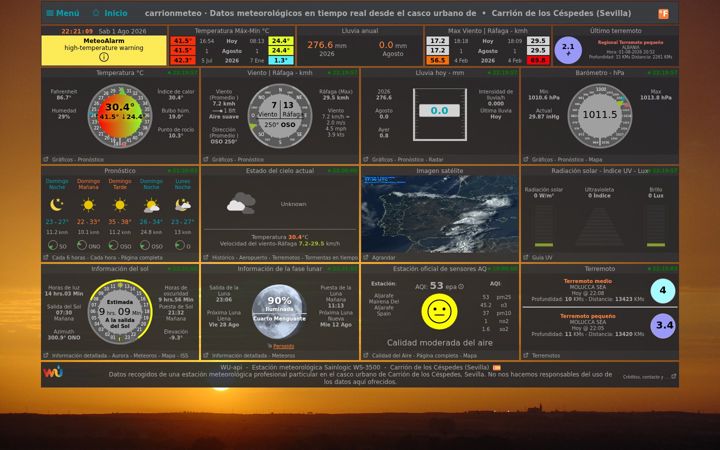720x450 pixels.
Task: Click popup icon beside Créditos in footer
Action: click(x=673, y=377)
